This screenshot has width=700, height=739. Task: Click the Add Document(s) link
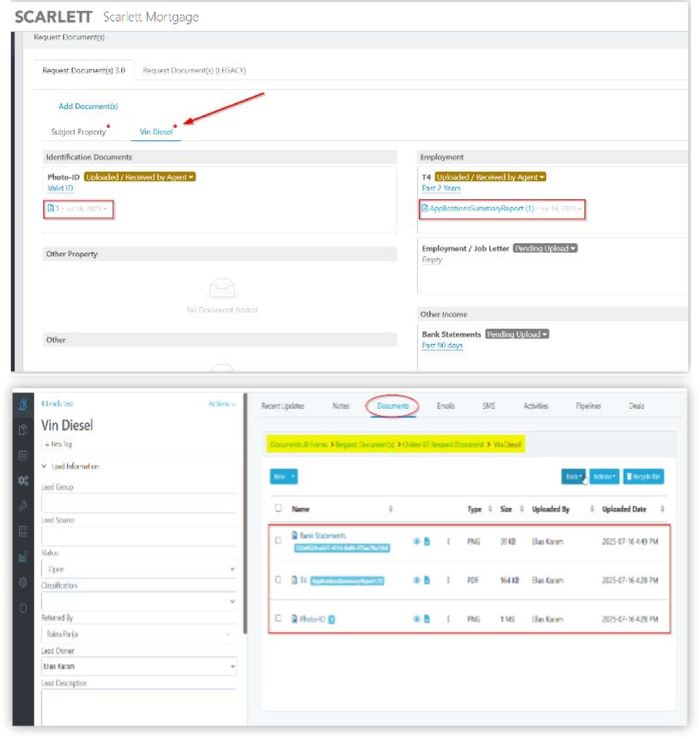88,106
